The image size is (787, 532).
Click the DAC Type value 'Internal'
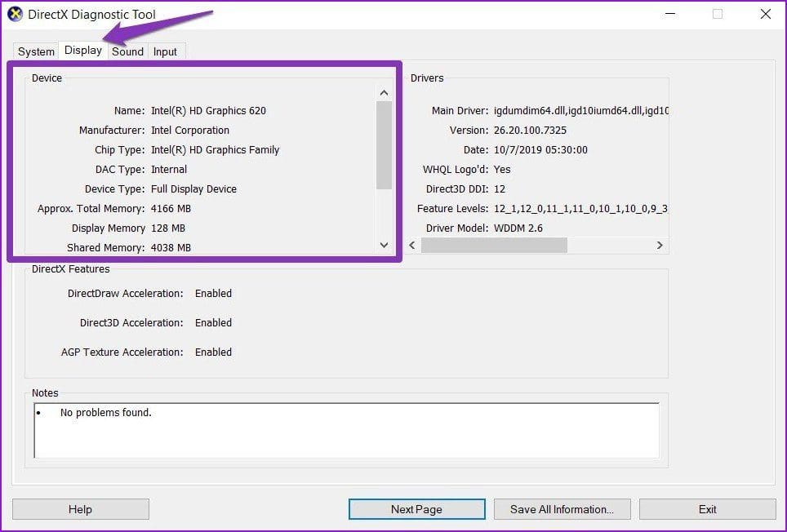[169, 170]
